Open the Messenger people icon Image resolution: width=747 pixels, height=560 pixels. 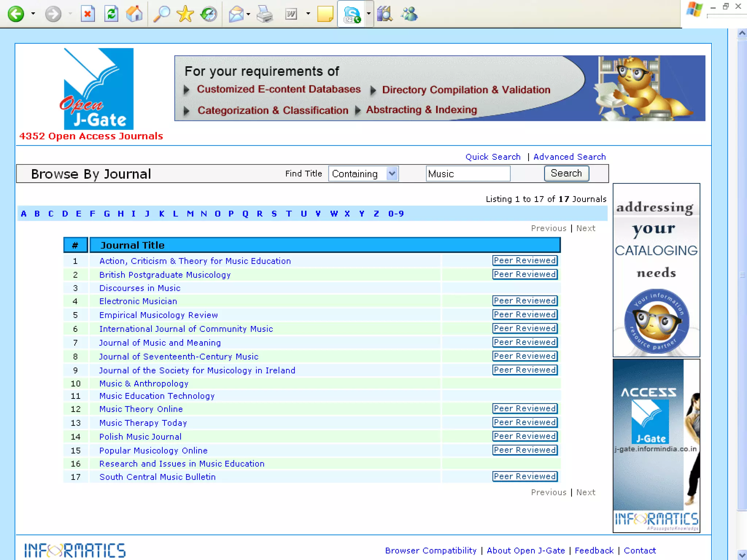click(x=409, y=14)
